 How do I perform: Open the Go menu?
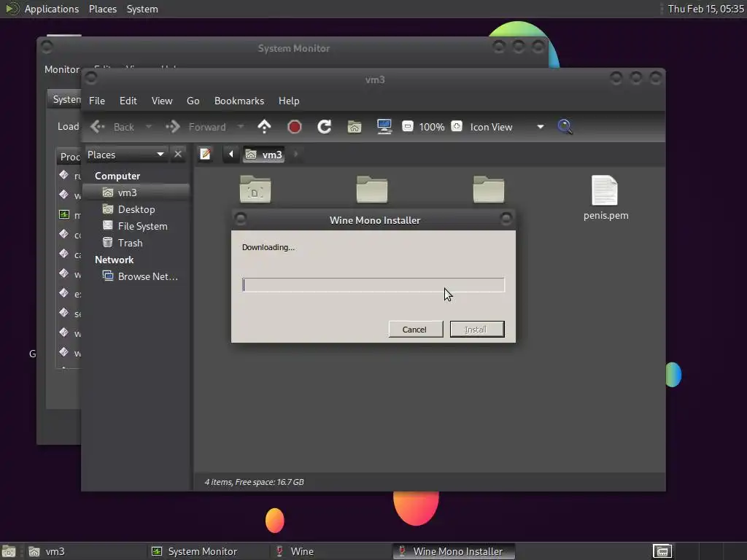pyautogui.click(x=193, y=101)
